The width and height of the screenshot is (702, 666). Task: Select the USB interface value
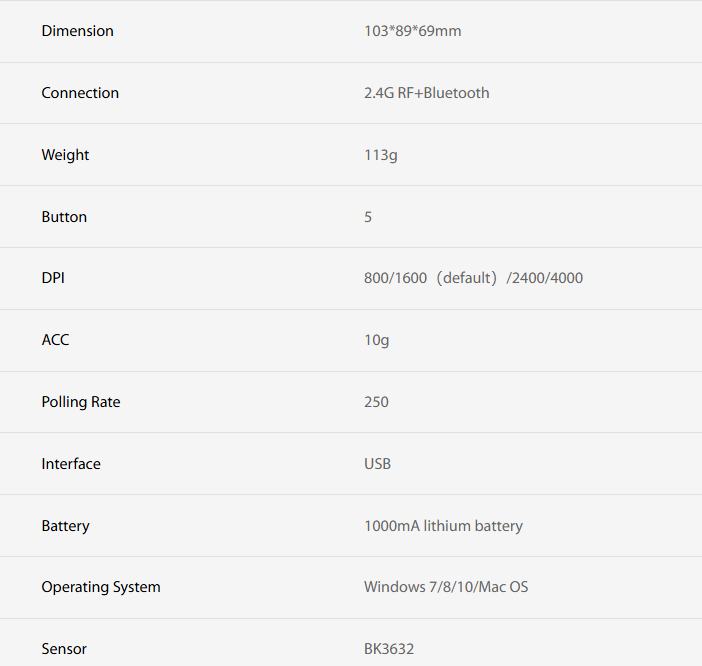coord(377,464)
